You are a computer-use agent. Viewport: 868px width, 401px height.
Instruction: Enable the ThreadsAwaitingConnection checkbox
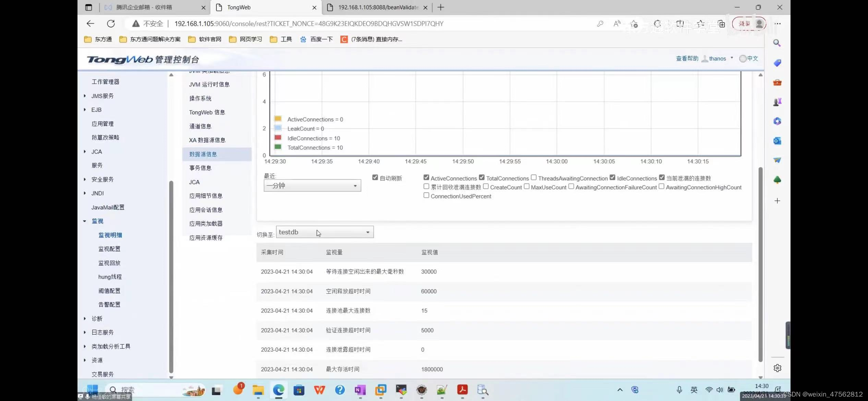click(x=534, y=178)
